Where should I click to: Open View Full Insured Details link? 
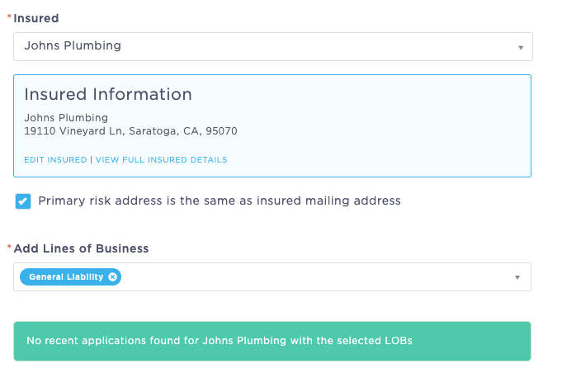161,160
